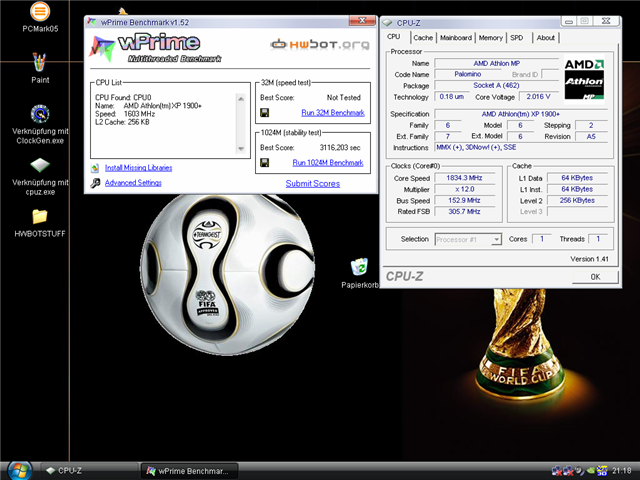Select the Papierkorb recycle bin icon
The width and height of the screenshot is (640, 480).
tap(359, 267)
